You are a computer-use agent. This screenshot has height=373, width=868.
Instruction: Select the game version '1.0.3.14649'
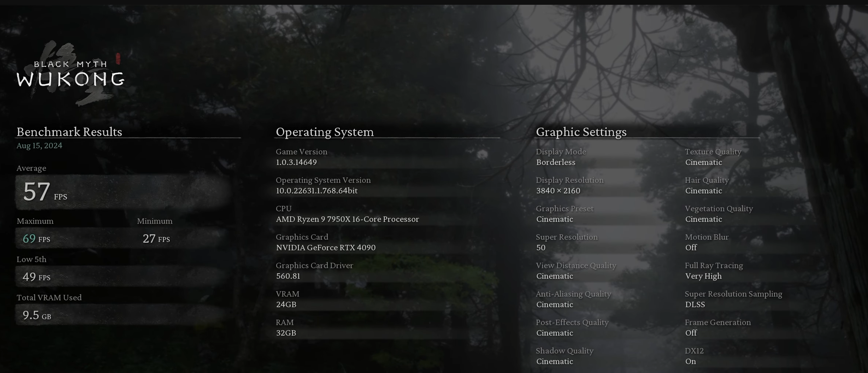296,162
